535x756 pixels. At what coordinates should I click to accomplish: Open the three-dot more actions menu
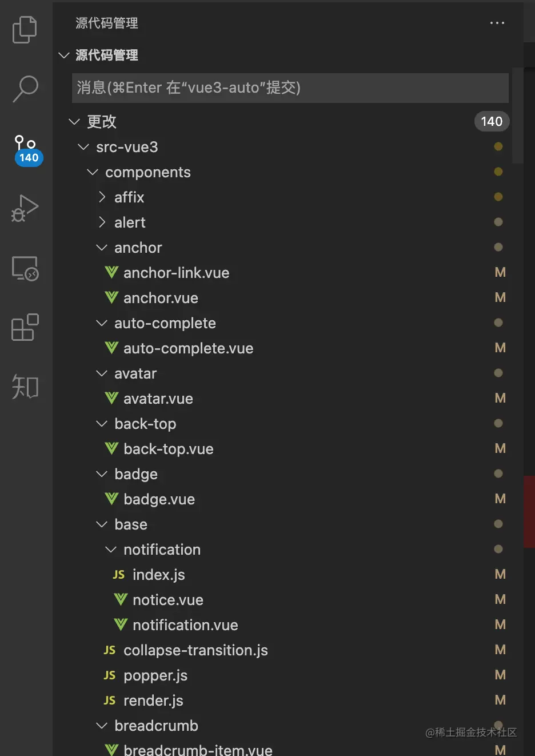(x=497, y=23)
